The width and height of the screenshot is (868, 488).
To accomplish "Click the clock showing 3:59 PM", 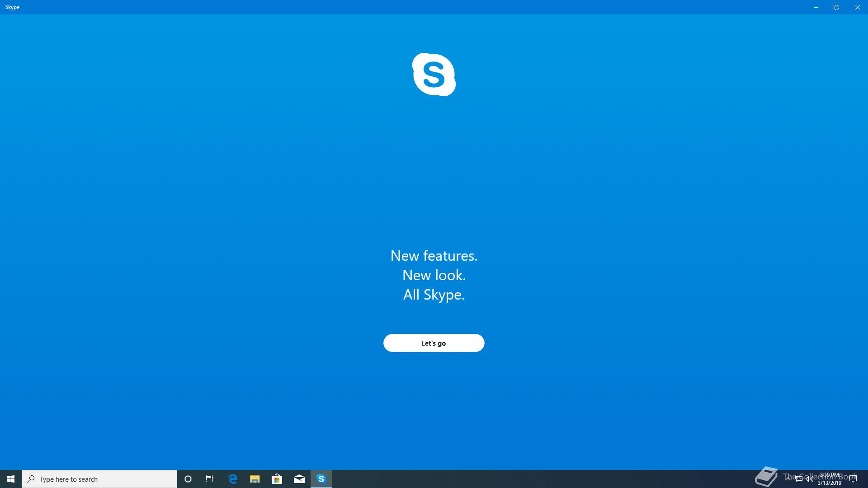I will pos(830,479).
